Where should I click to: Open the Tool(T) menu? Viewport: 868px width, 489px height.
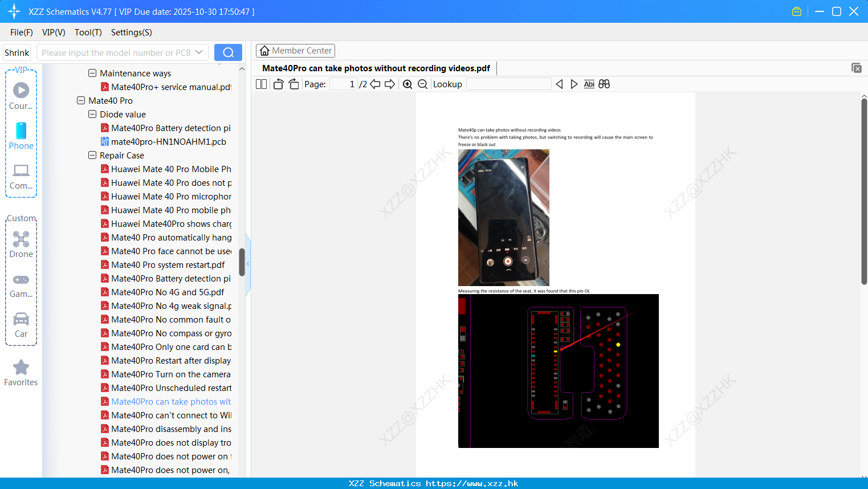[x=88, y=32]
